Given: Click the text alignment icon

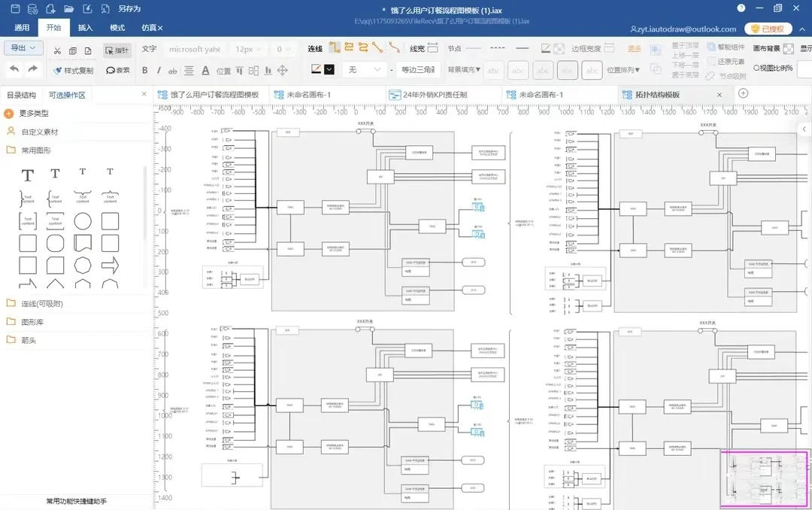Looking at the screenshot, I should coord(189,71).
